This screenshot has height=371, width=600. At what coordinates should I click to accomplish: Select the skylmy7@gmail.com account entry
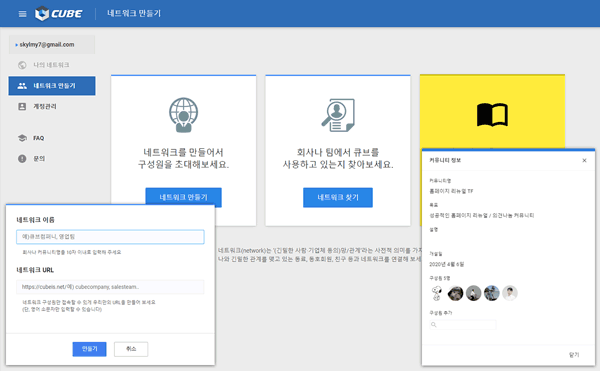[52, 44]
